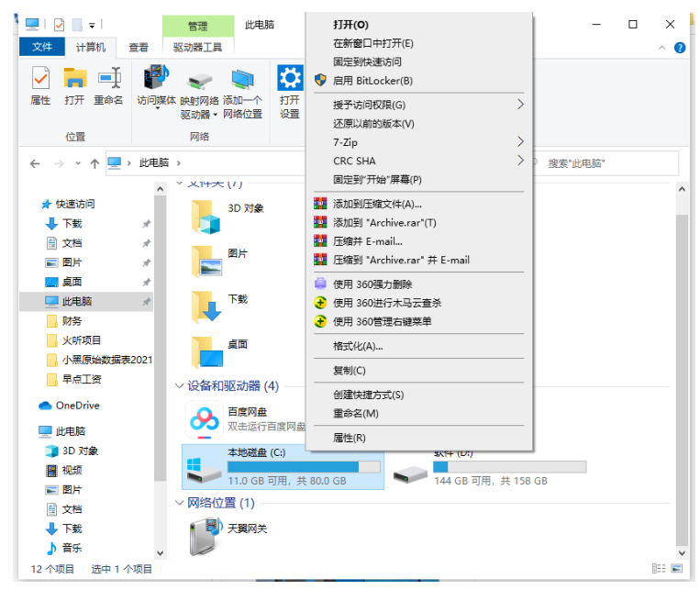Select OneDrive in the navigation pane
Image resolution: width=700 pixels, height=590 pixels.
(77, 405)
